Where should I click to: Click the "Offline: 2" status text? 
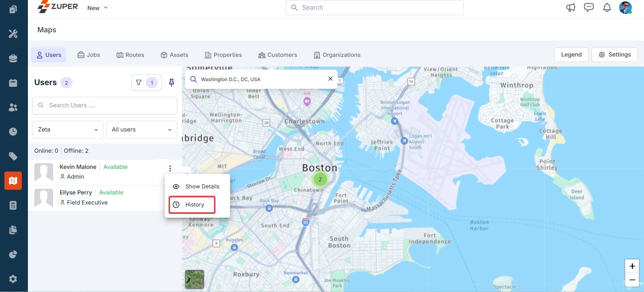(x=76, y=151)
